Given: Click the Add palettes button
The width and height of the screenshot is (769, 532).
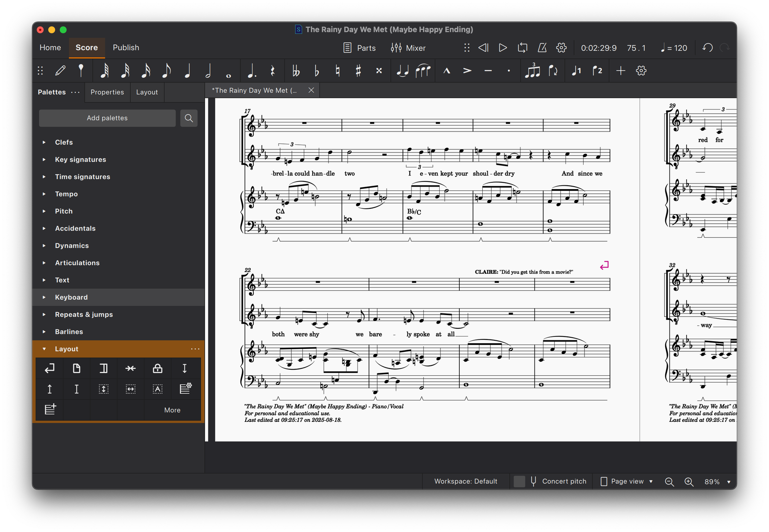Looking at the screenshot, I should pos(107,118).
